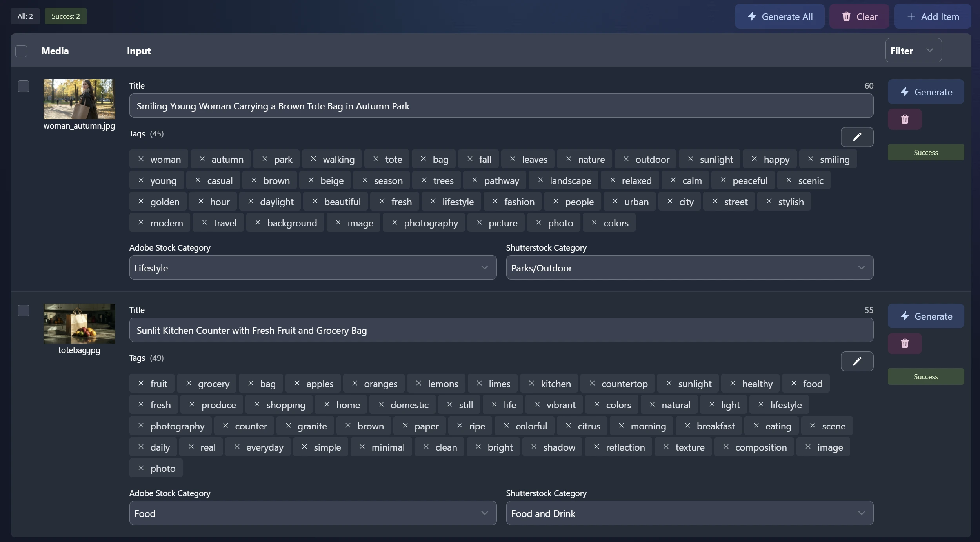This screenshot has height=542, width=980.
Task: Check the select-all checkbox in the Media header
Action: coord(22,51)
